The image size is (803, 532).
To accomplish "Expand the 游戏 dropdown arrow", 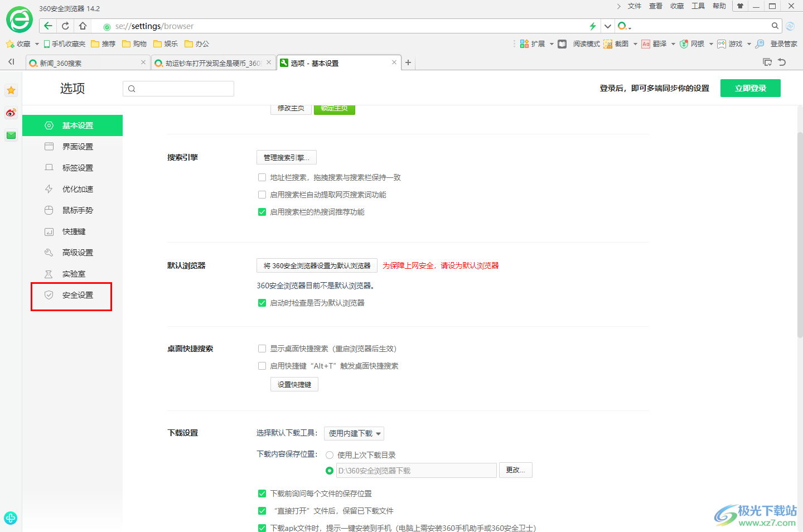I will (x=749, y=43).
